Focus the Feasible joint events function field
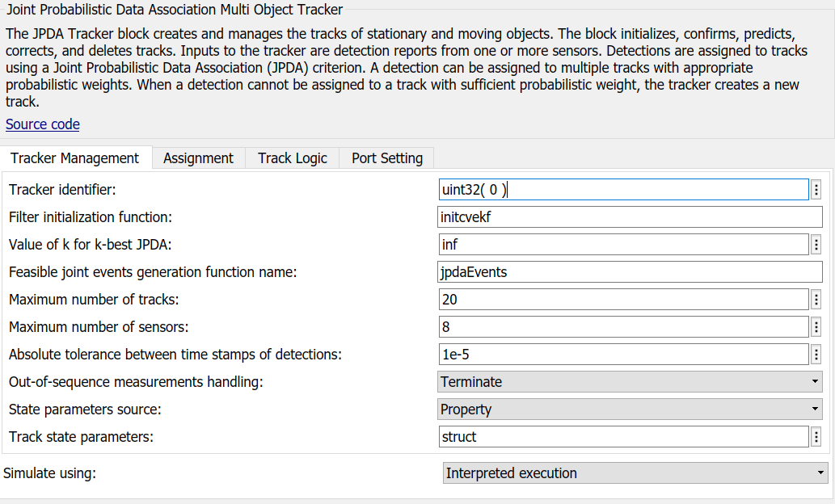This screenshot has width=835, height=504. point(630,272)
